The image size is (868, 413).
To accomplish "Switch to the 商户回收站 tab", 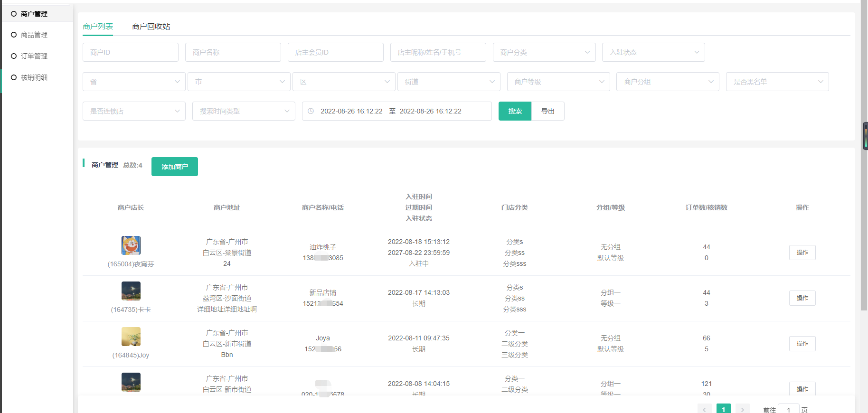I will (x=151, y=27).
